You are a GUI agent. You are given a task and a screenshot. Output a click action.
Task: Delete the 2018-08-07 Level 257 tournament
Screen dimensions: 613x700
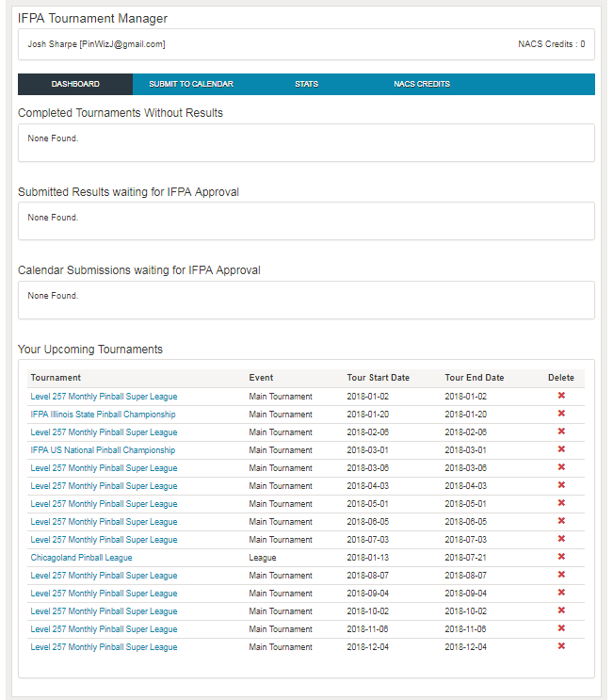coord(561,575)
